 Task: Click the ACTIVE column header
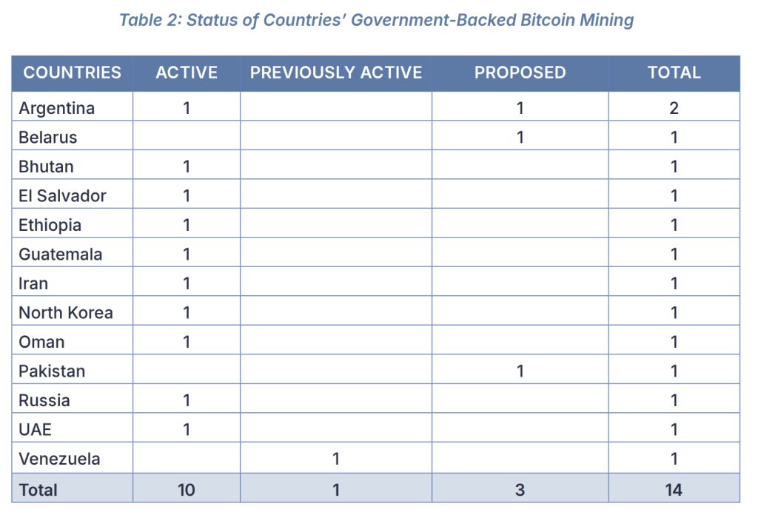tap(187, 73)
